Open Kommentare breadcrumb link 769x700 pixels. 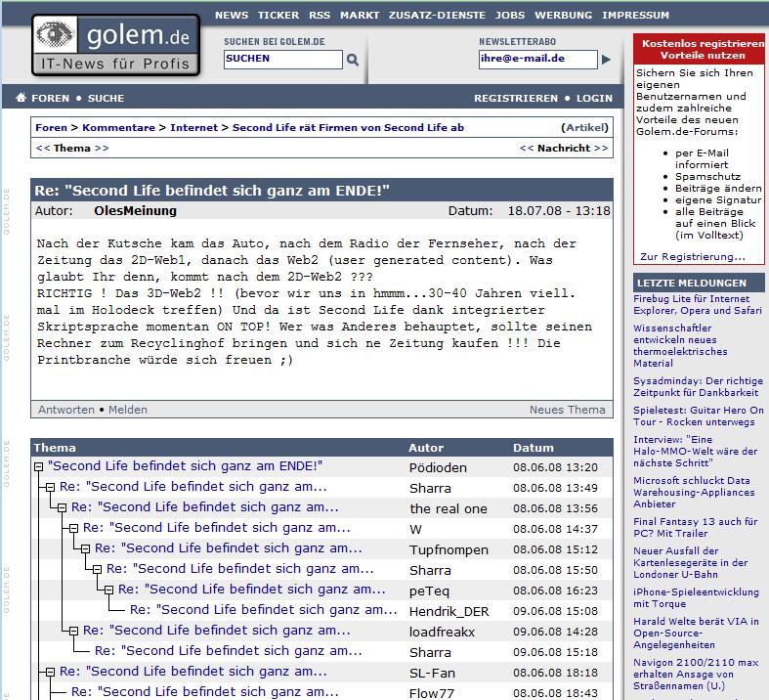pyautogui.click(x=118, y=127)
